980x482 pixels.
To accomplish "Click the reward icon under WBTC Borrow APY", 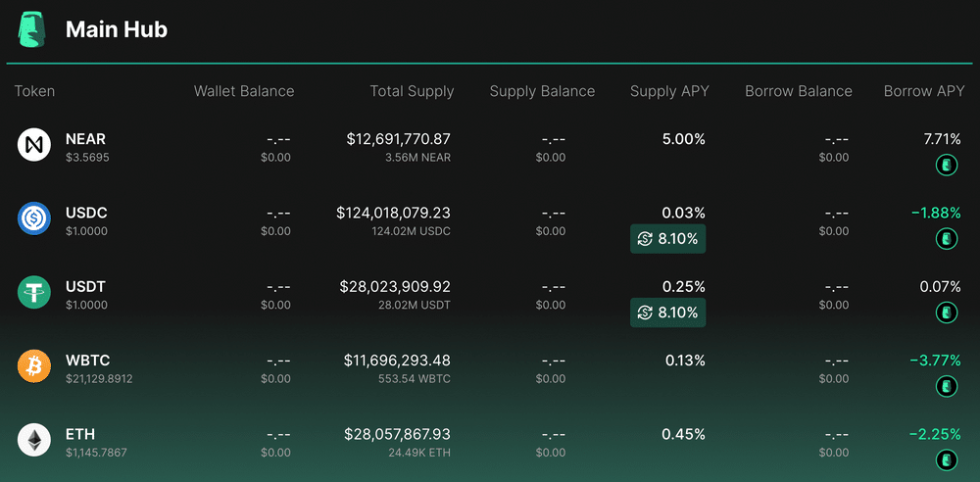I will [947, 386].
